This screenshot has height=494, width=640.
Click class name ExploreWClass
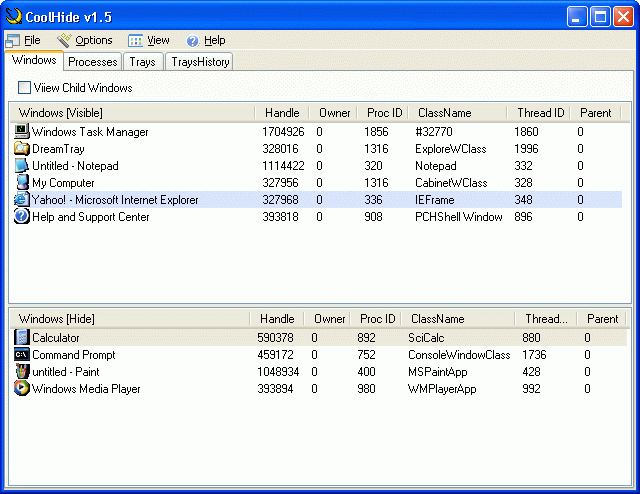click(451, 149)
